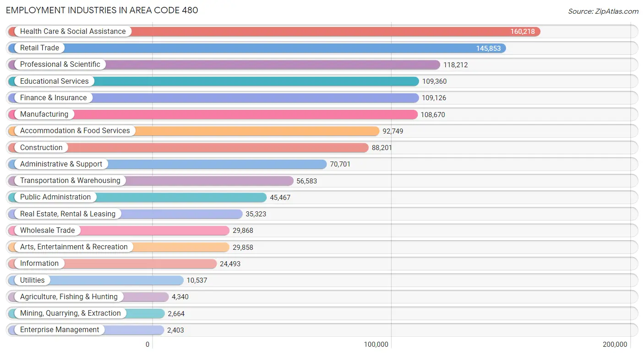This screenshot has height=355, width=644.
Task: Click the Employment Industries in Area Code 480 title
Action: (102, 10)
